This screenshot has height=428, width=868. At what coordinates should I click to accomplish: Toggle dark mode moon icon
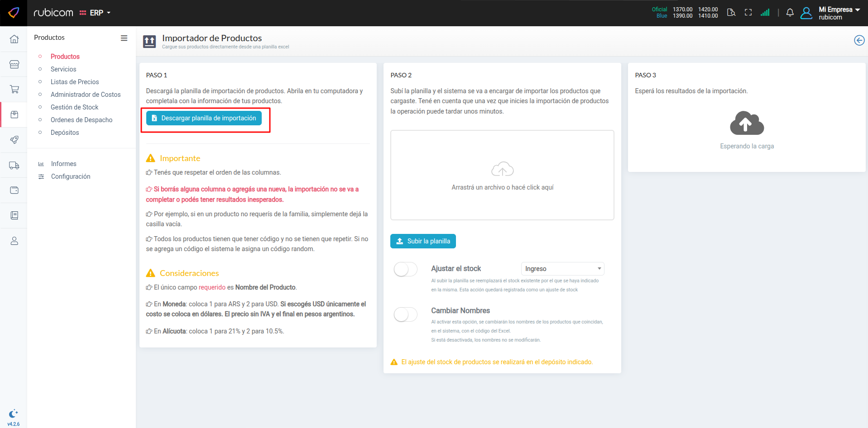(13, 414)
